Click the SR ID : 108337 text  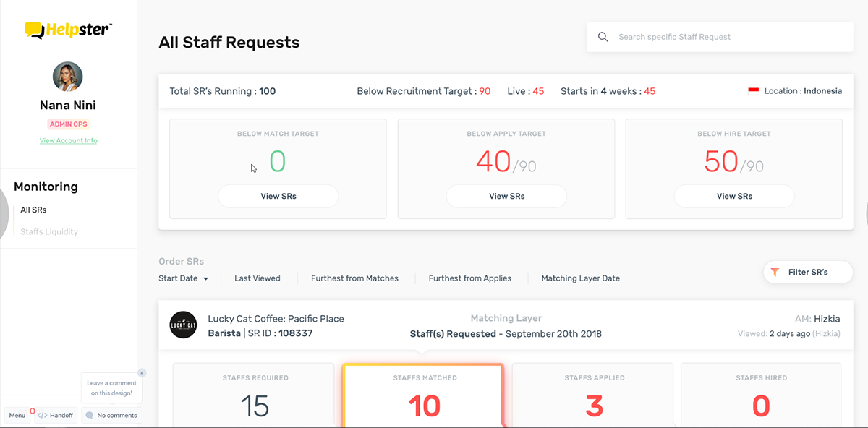(281, 333)
